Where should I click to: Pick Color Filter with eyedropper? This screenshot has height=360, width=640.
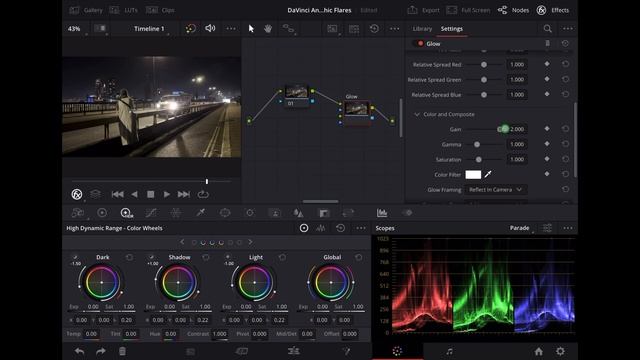point(488,174)
